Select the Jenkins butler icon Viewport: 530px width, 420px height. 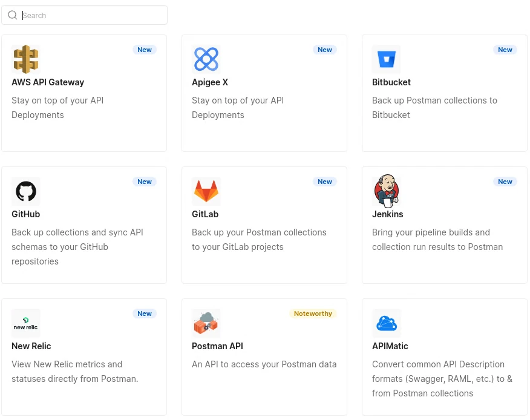tap(386, 191)
